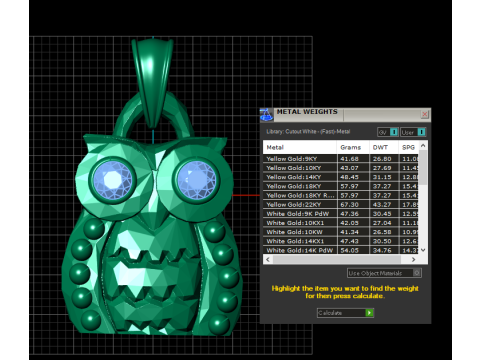Select the Yellow Gold:18KY R... row

[341, 195]
